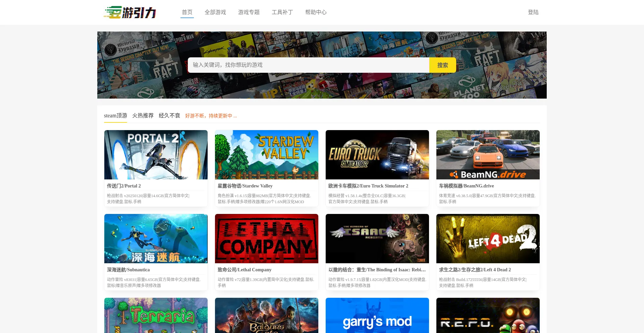
Task: Open the Baldur's Gate cover image
Action: 267,315
